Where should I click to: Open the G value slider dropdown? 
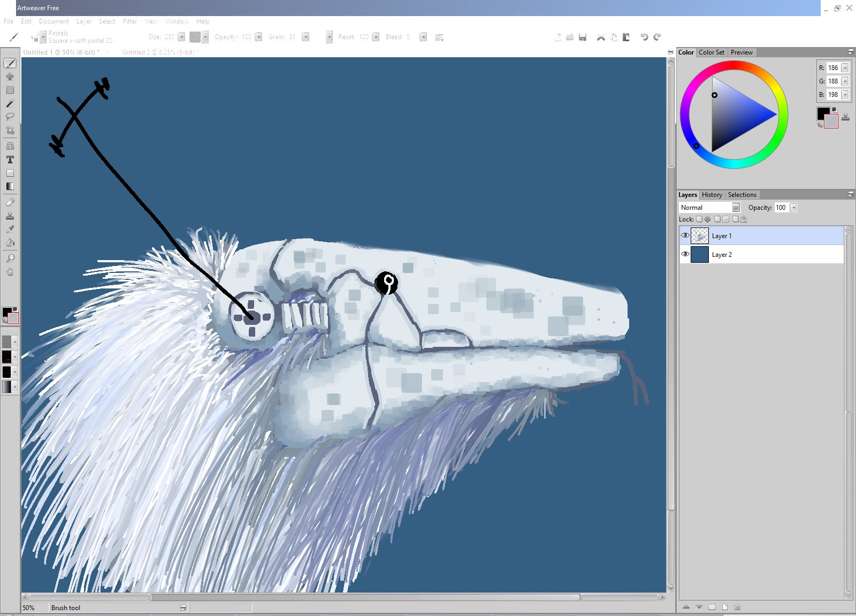[845, 81]
